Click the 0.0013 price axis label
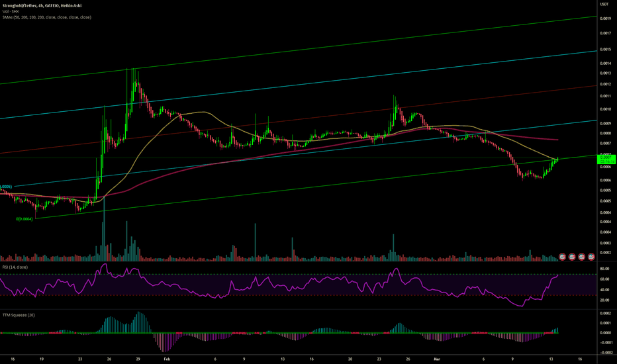 point(605,73)
